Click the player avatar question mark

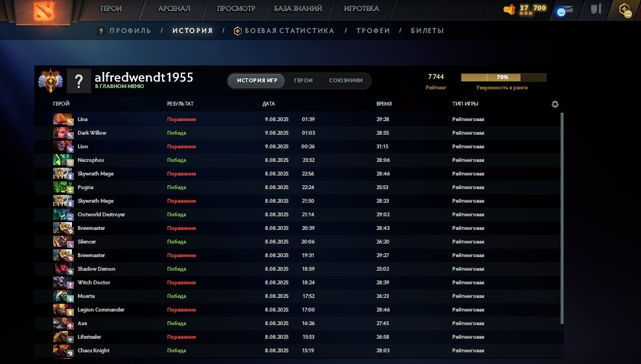click(79, 82)
